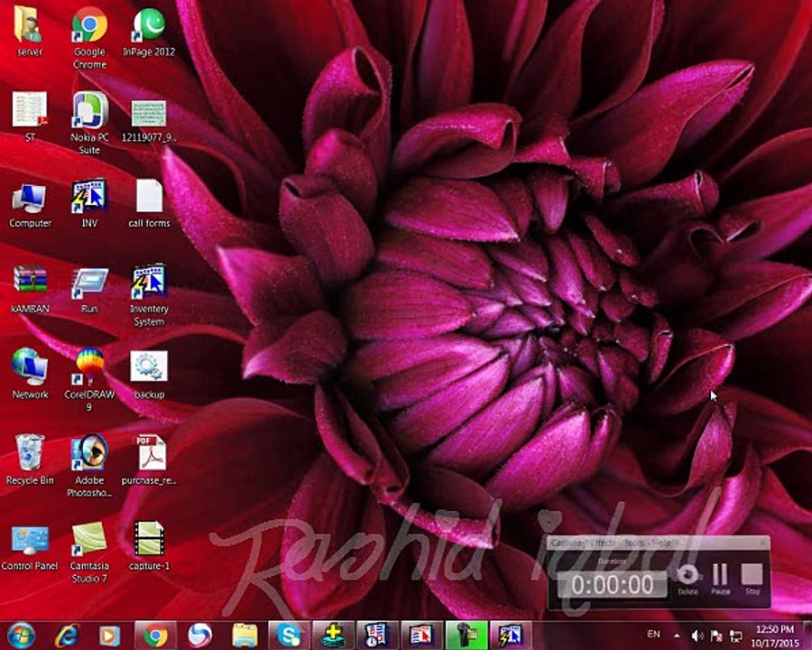Select the InPage 2012 desktop icon
This screenshot has height=650, width=812.
click(x=149, y=31)
